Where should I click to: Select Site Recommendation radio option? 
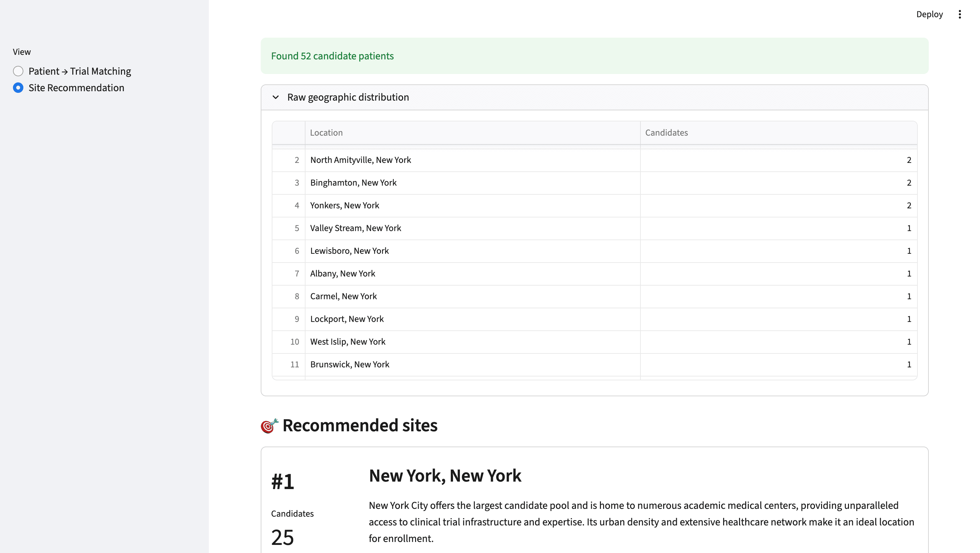68,88
